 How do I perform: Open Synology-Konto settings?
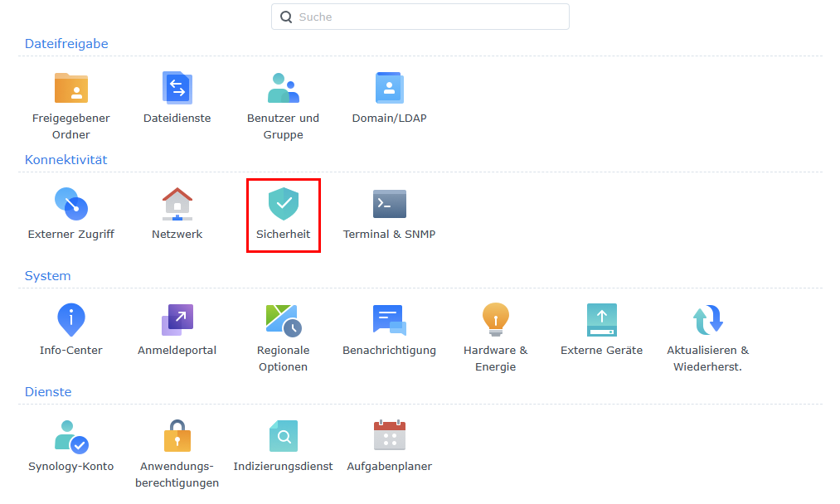(71, 436)
